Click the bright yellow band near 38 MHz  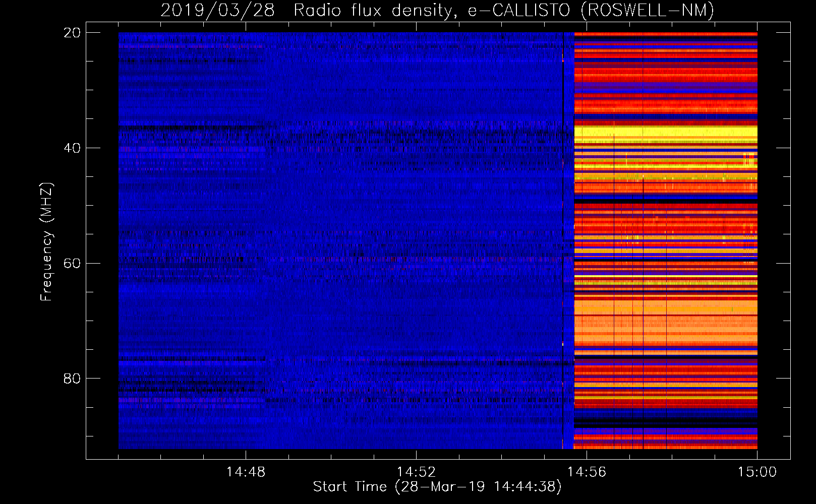[666, 133]
